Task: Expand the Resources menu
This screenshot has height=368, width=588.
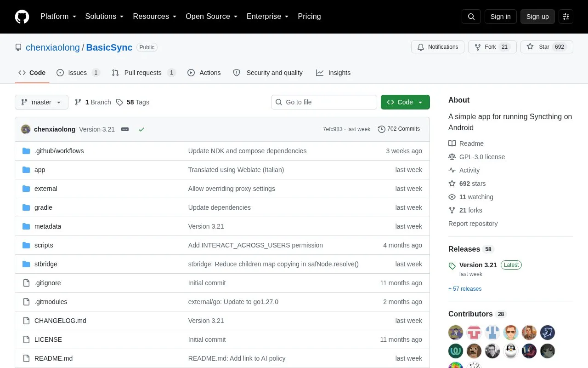Action: pos(155,17)
